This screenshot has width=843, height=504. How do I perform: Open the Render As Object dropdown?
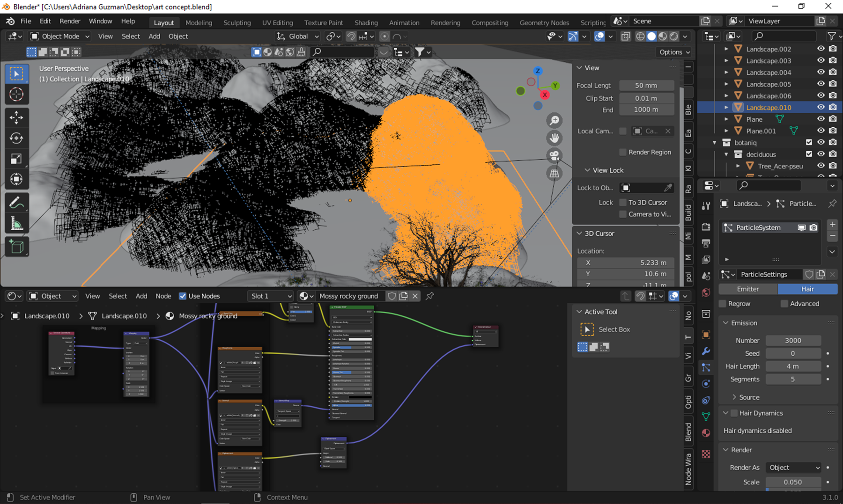pyautogui.click(x=794, y=467)
